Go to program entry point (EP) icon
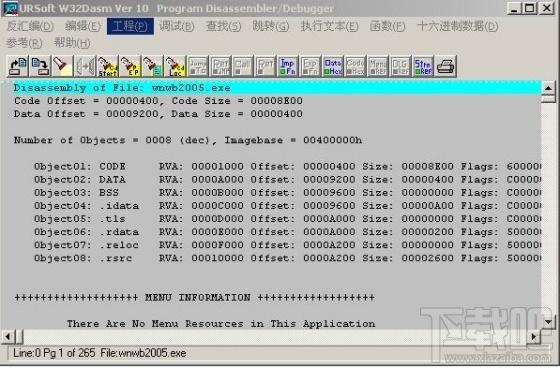Image resolution: width=560 pixels, height=368 pixels. pyautogui.click(x=130, y=66)
